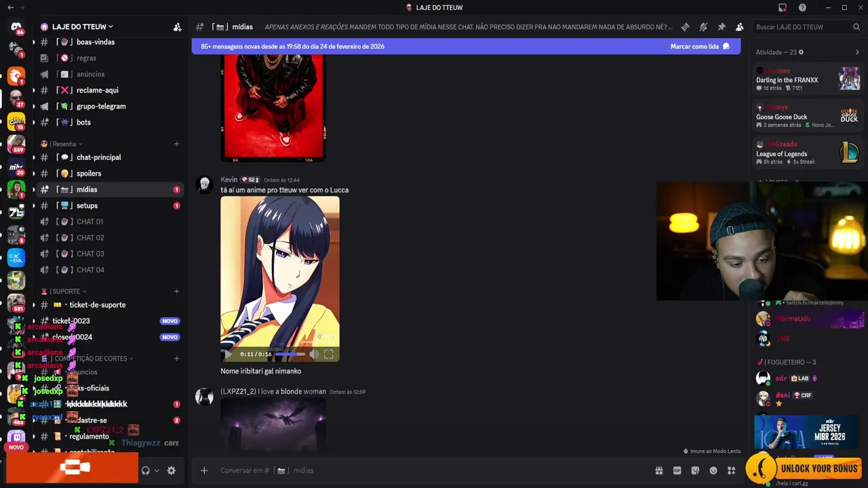
Task: Add a channel to Resenha category
Action: 176,144
